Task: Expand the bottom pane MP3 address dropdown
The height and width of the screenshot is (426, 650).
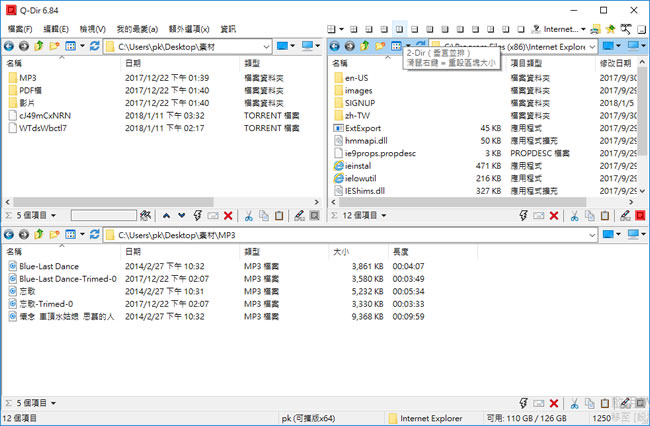Action: [x=592, y=235]
